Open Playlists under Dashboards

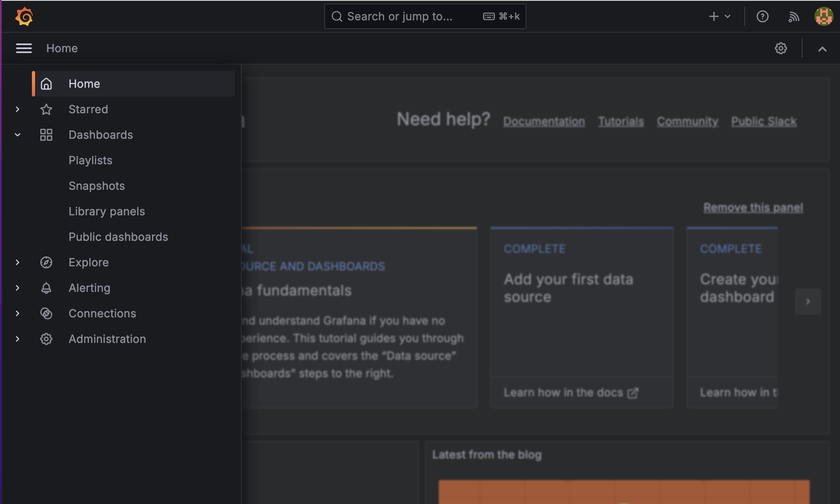pyautogui.click(x=91, y=160)
